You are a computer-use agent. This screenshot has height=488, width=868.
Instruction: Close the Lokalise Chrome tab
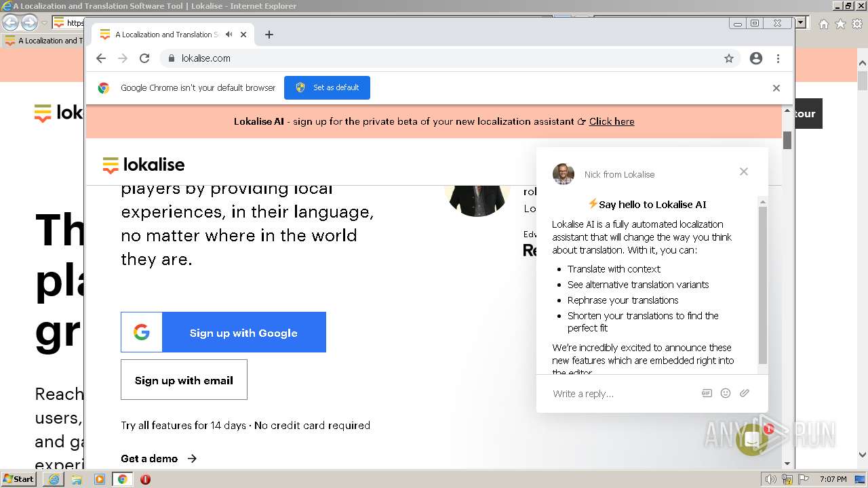coord(243,35)
